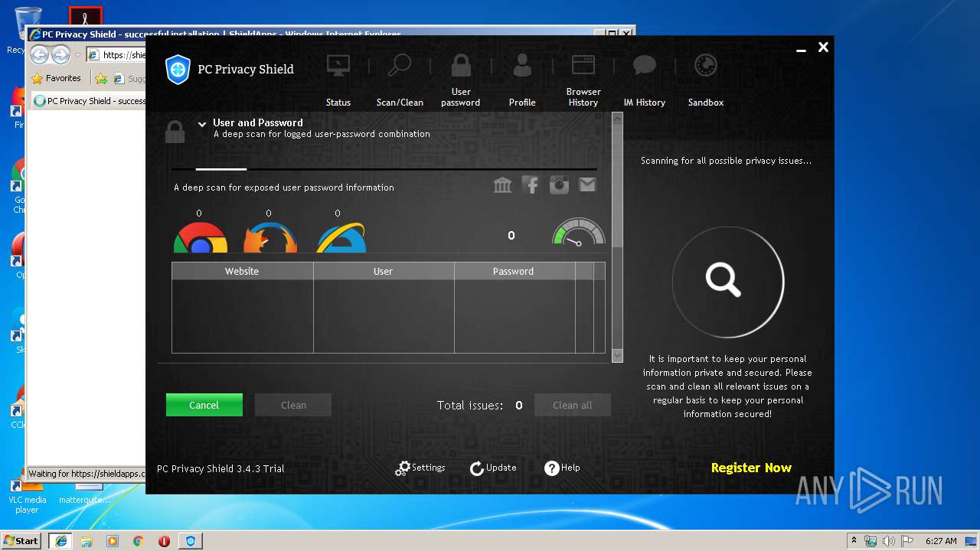
Task: Open Favorites in Internet Explorer
Action: [56, 78]
